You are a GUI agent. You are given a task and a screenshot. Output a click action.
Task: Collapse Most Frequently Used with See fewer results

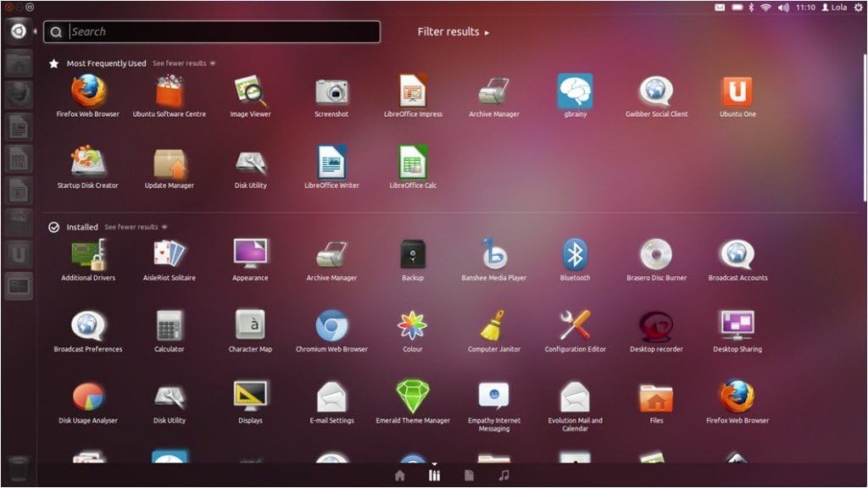pos(184,63)
